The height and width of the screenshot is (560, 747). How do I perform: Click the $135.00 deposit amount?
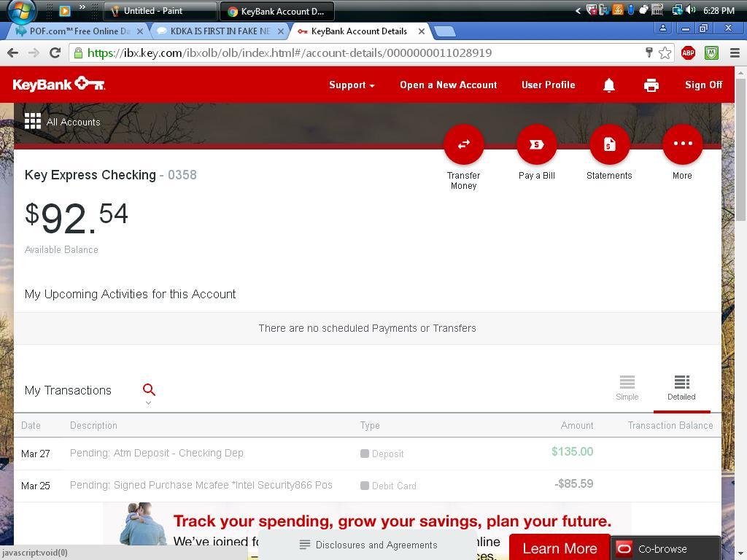(x=572, y=451)
